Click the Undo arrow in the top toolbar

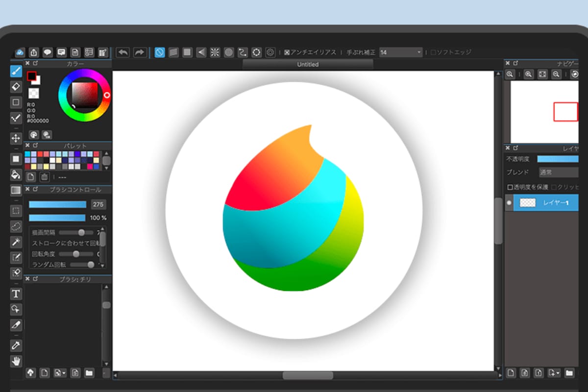(123, 52)
